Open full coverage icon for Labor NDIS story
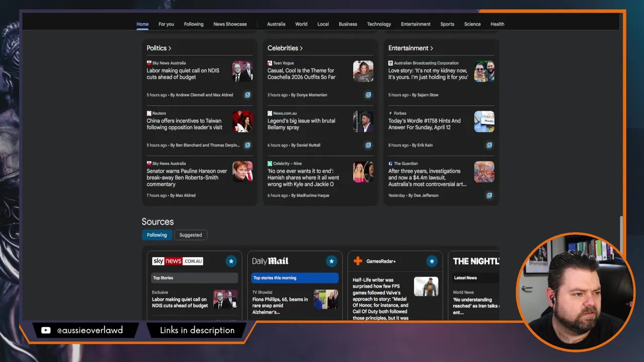 [248, 95]
